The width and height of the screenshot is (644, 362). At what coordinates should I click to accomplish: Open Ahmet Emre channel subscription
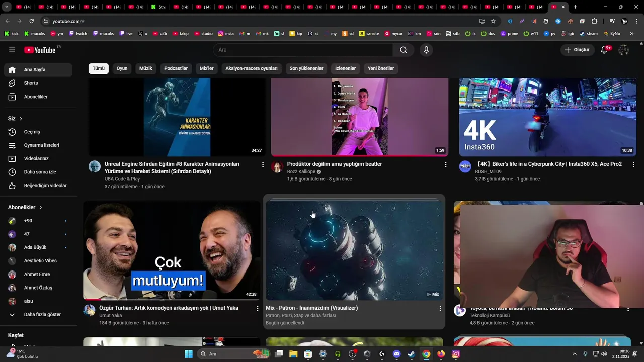(38, 274)
